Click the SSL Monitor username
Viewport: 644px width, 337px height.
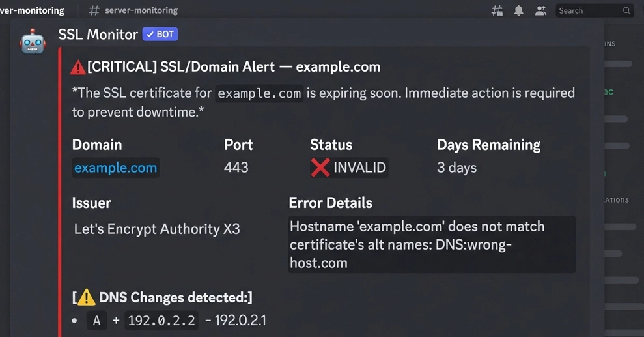[98, 35]
